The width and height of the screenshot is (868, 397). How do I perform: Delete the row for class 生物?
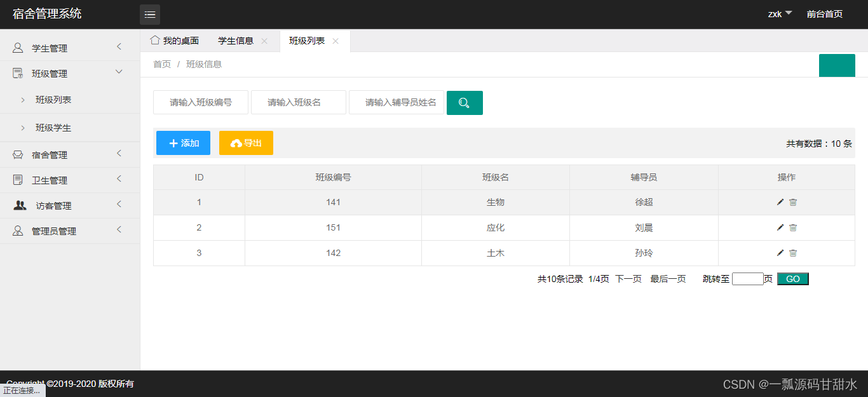click(x=793, y=202)
